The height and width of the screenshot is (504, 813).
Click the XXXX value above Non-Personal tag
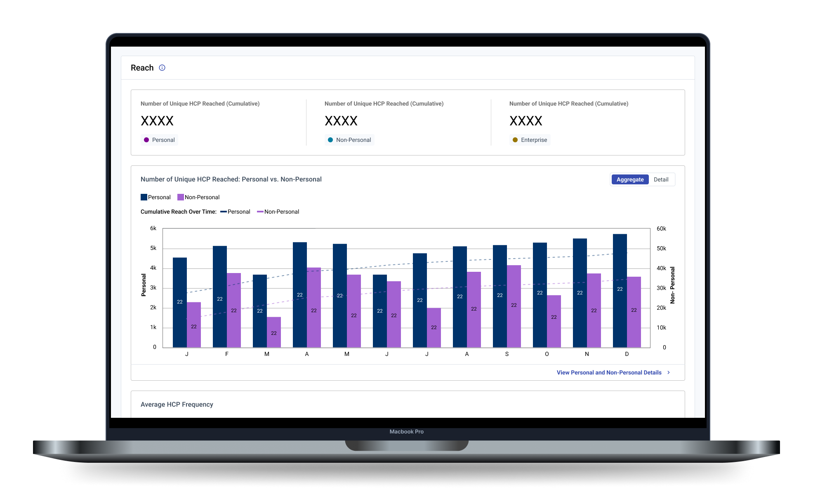(341, 121)
